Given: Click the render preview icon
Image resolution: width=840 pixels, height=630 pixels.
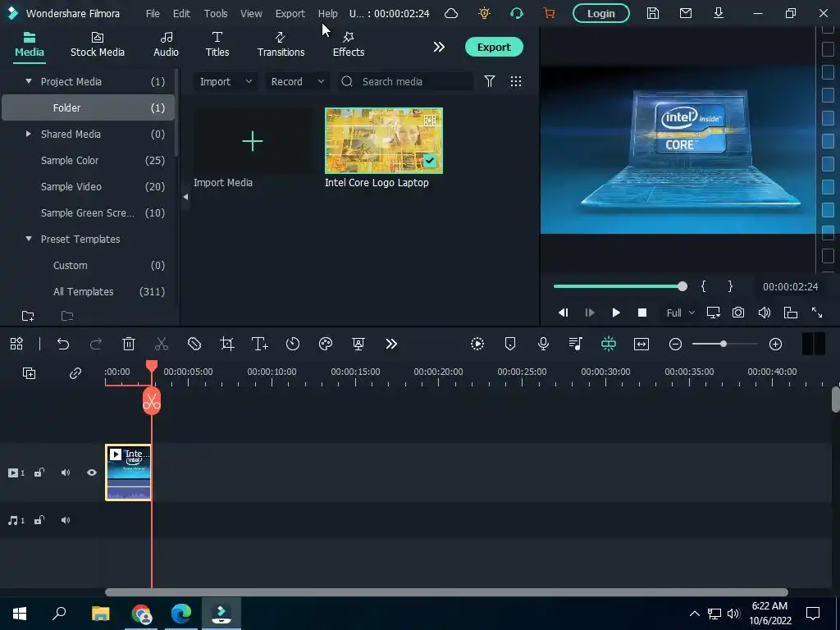Looking at the screenshot, I should click(477, 344).
